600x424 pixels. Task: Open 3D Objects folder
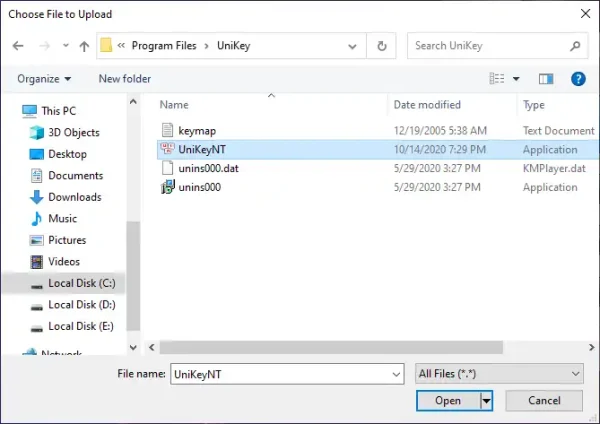tap(73, 132)
